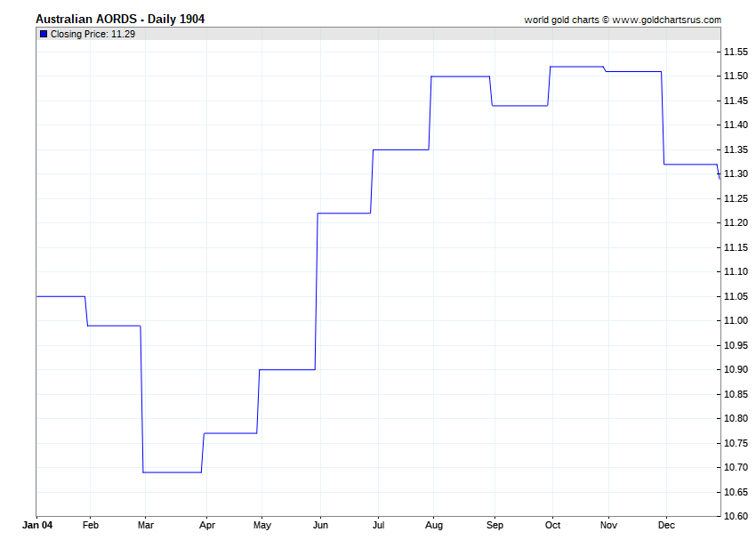756x548 pixels.
Task: Click the 'Nov' x-axis label
Action: point(608,525)
